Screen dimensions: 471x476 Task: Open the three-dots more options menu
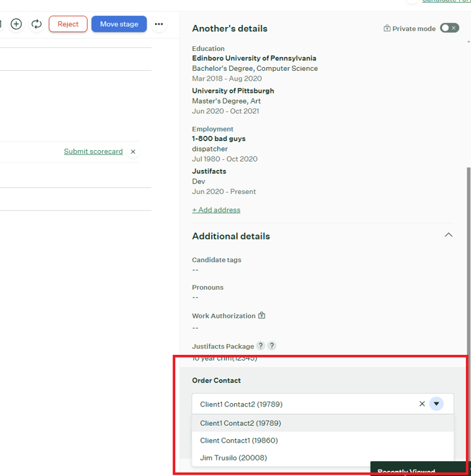(x=159, y=24)
